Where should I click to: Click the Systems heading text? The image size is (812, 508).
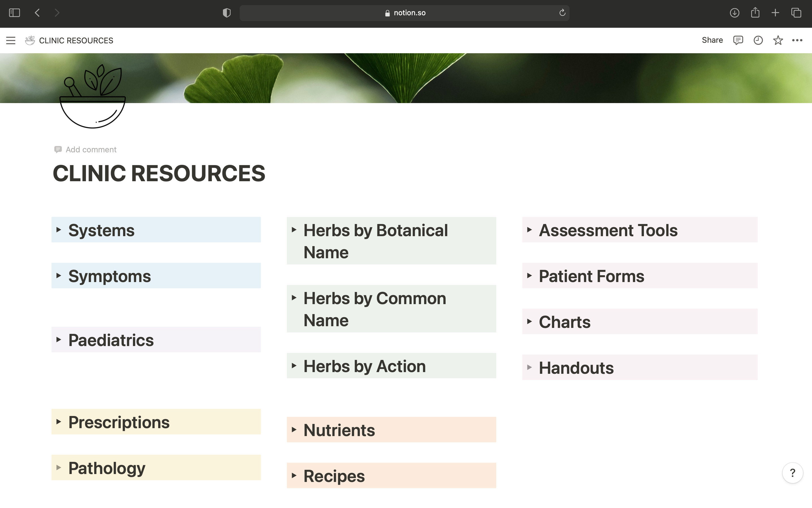tap(101, 230)
